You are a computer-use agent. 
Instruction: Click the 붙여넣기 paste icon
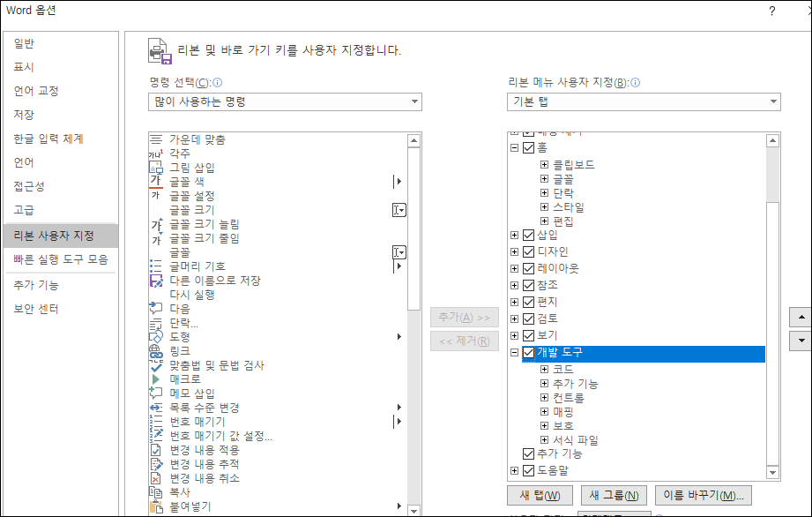pos(156,506)
